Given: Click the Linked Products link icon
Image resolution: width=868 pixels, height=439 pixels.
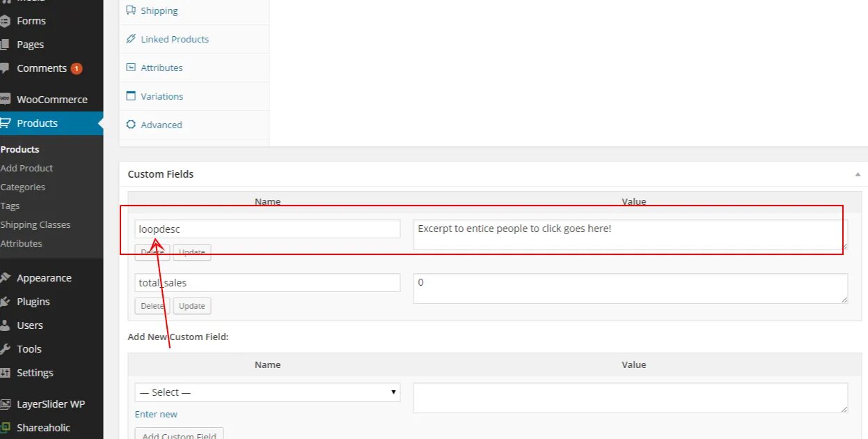Looking at the screenshot, I should coord(131,39).
